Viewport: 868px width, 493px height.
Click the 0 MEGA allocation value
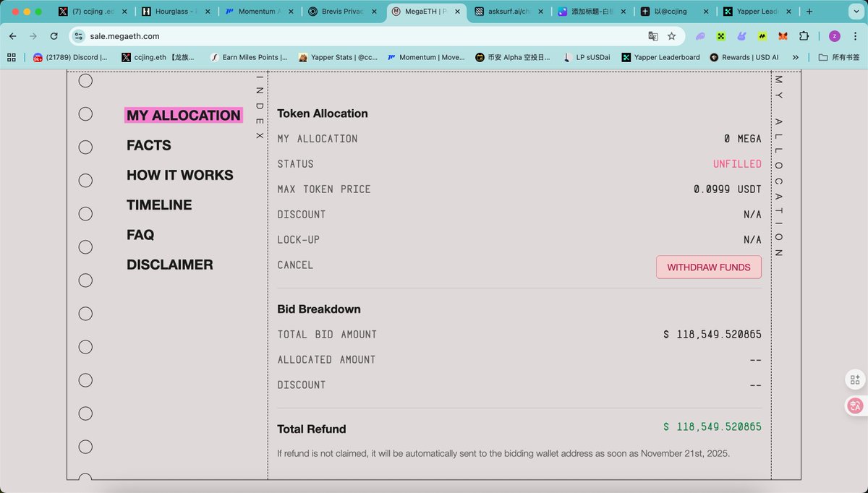click(743, 139)
